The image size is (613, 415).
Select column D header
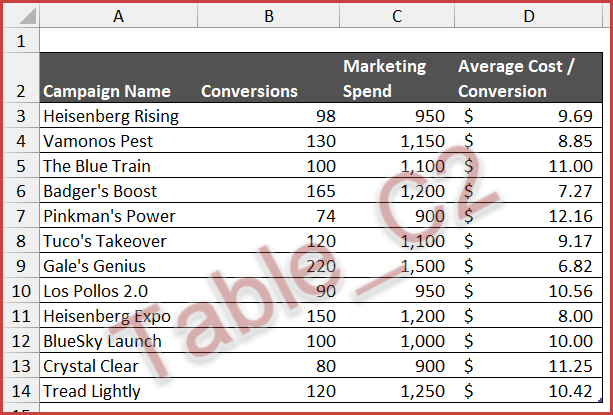pos(528,16)
